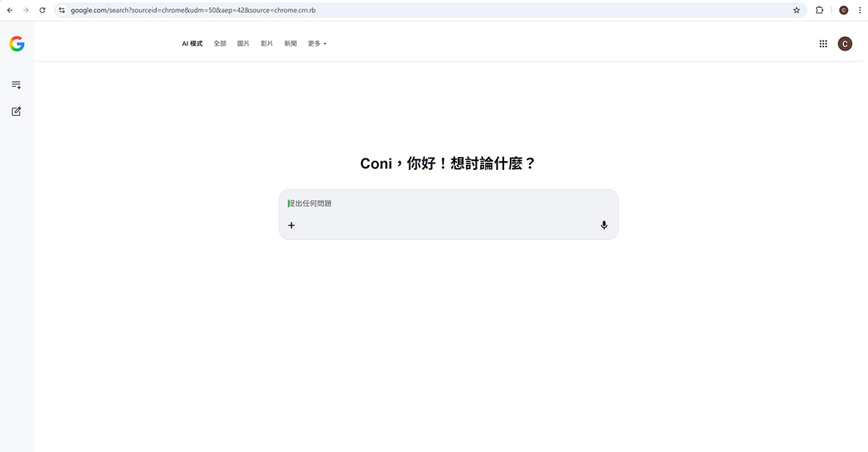Open Google apps grid launcher

tap(823, 43)
